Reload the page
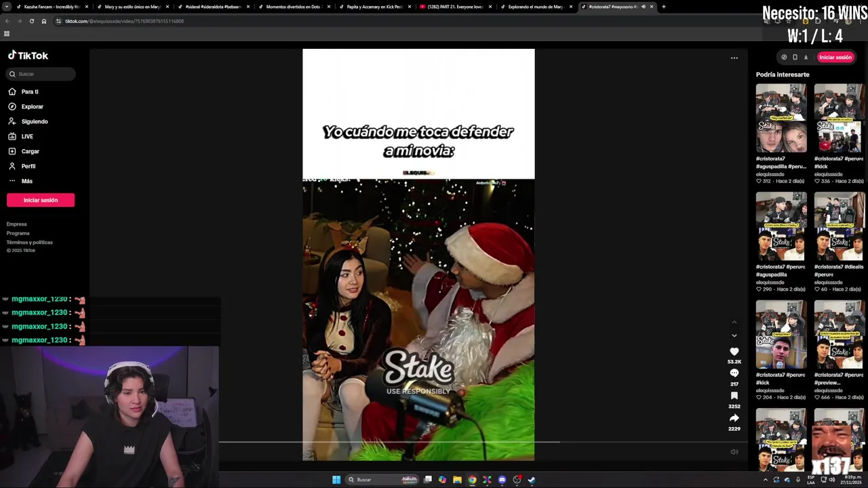 tap(31, 21)
